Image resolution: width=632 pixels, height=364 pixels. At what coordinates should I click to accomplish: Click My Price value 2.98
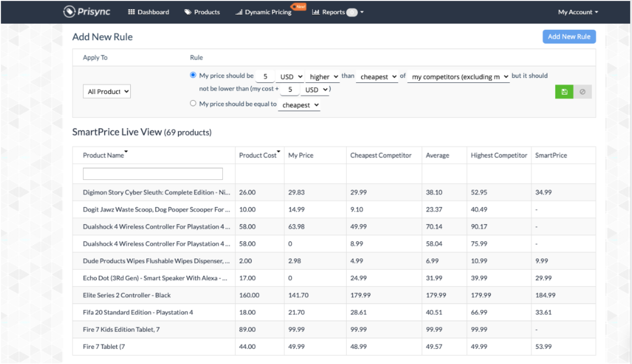tap(294, 261)
